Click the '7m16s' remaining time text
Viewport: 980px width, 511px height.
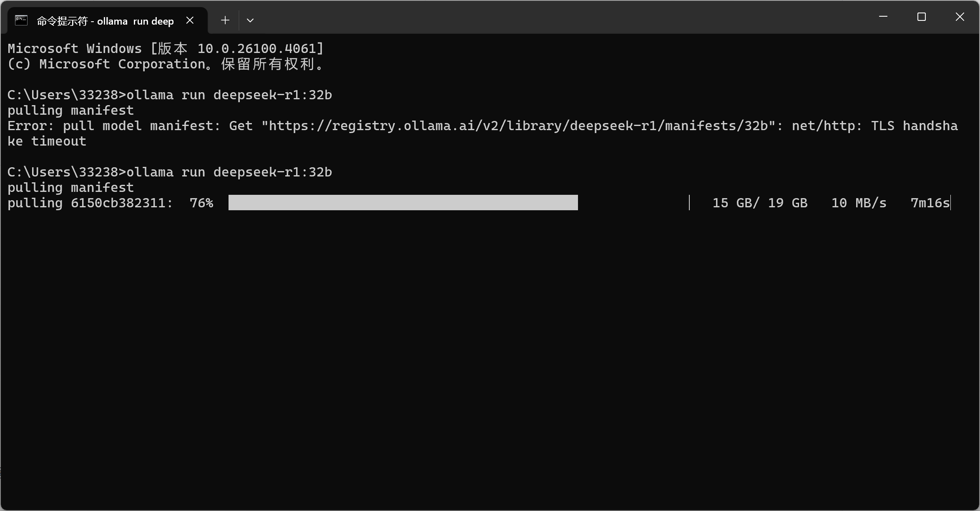click(930, 203)
